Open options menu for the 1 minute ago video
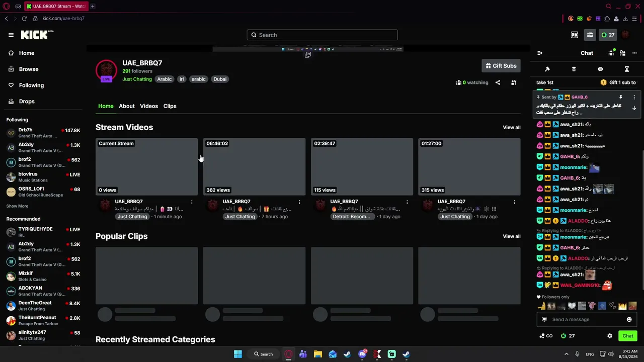The width and height of the screenshot is (644, 362). (192, 202)
